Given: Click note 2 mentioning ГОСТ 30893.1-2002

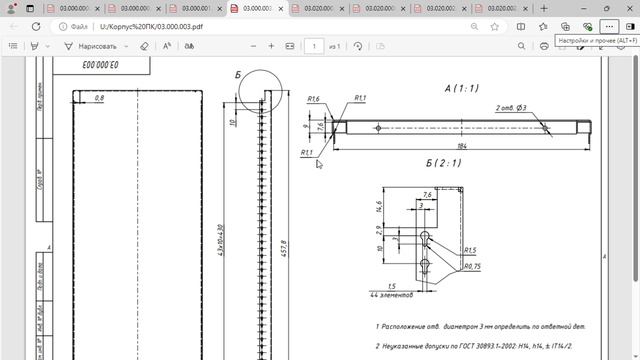Looking at the screenshot, I should (474, 346).
